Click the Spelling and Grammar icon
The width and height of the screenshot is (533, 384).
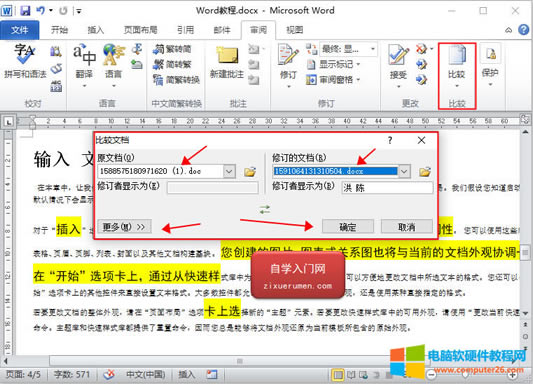24,54
